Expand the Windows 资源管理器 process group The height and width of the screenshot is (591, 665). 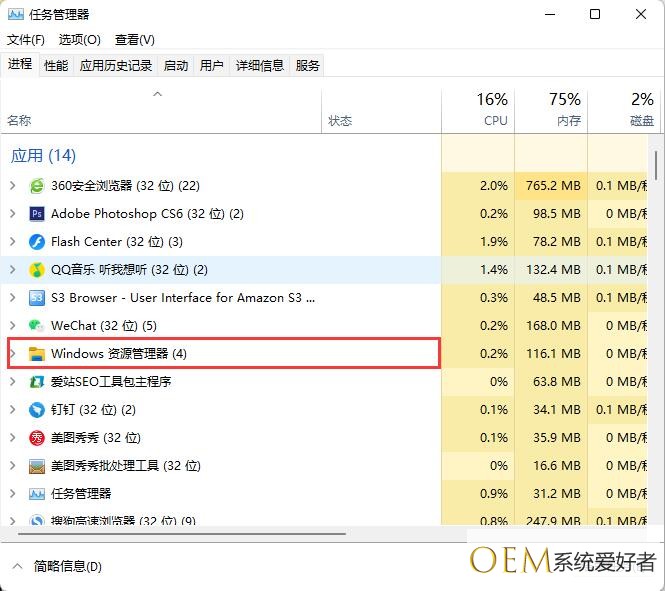tap(12, 354)
